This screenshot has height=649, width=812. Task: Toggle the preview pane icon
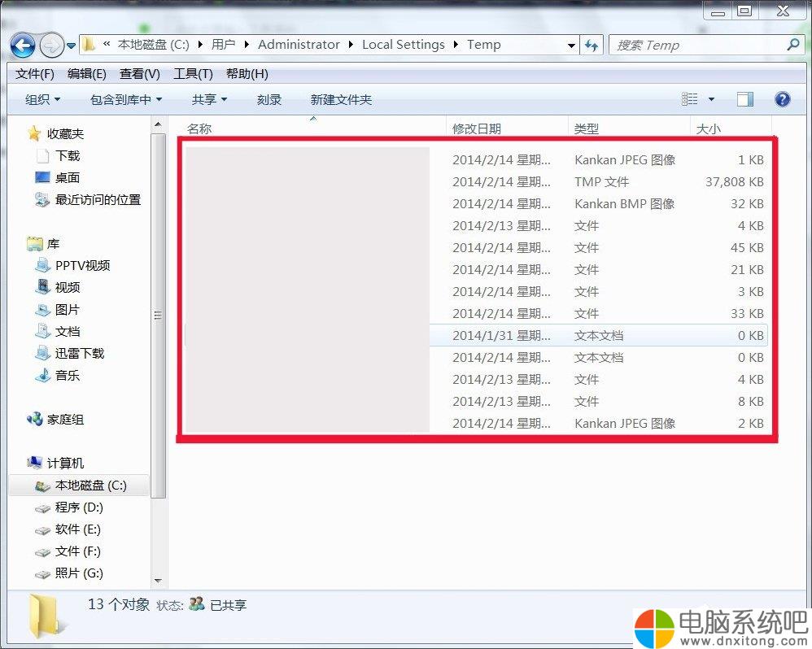pos(744,99)
